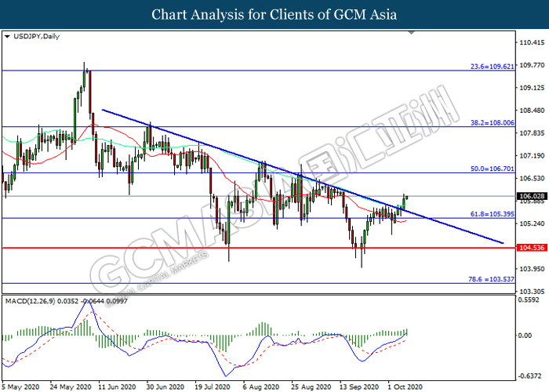The image size is (549, 392).
Task: Click the -0.6372 MACD scale value
Action: 529,376
